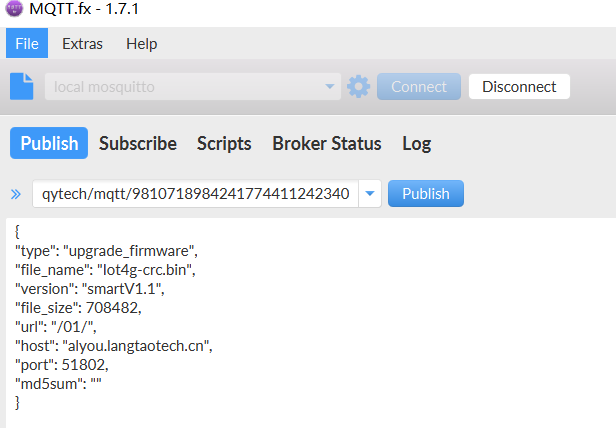
Task: Open the local mosquitto profile dropdown
Action: click(193, 86)
